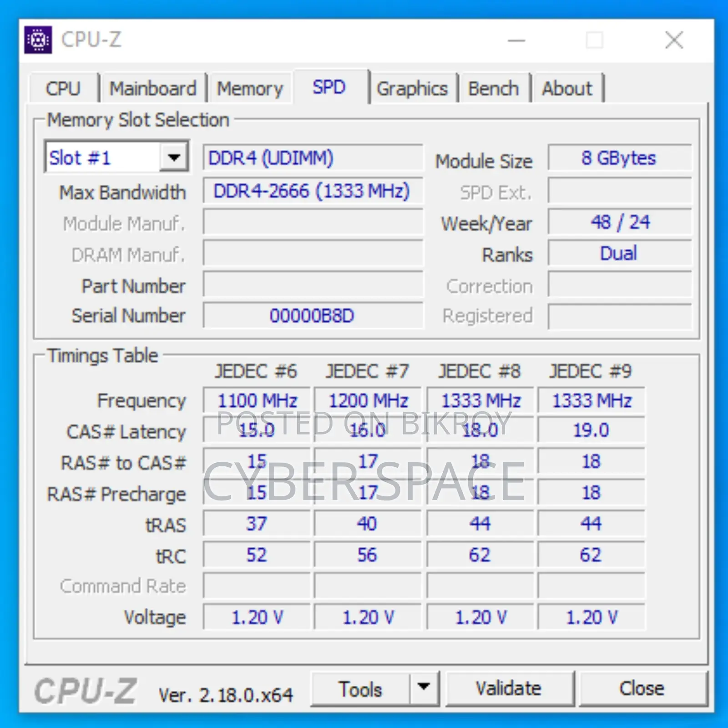Click the Week/Year label
728x728 pixels.
point(486,223)
